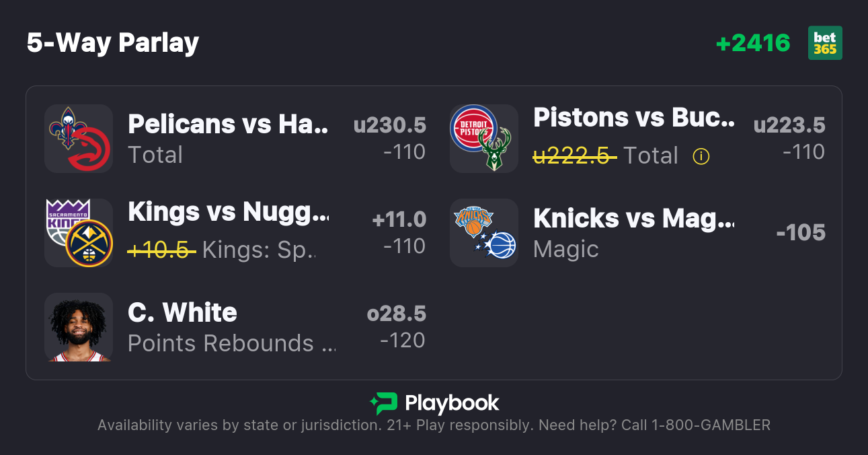Select the Pelicans vs Hawks matchup title
The image size is (868, 455).
point(229,125)
